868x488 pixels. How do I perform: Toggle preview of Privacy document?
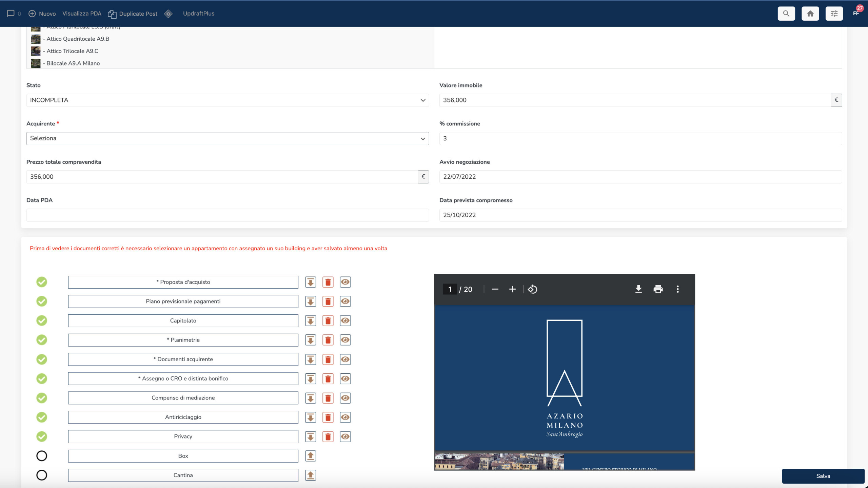(x=345, y=437)
